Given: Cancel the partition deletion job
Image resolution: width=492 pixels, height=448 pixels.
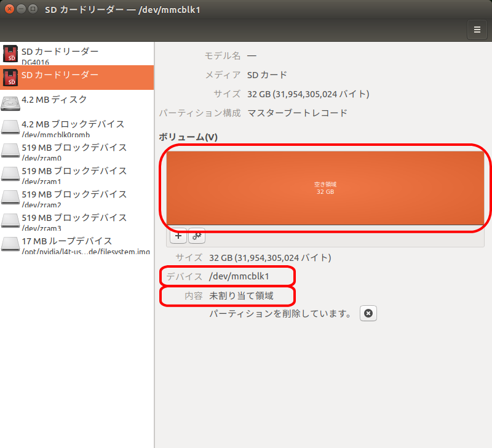Looking at the screenshot, I should click(368, 313).
